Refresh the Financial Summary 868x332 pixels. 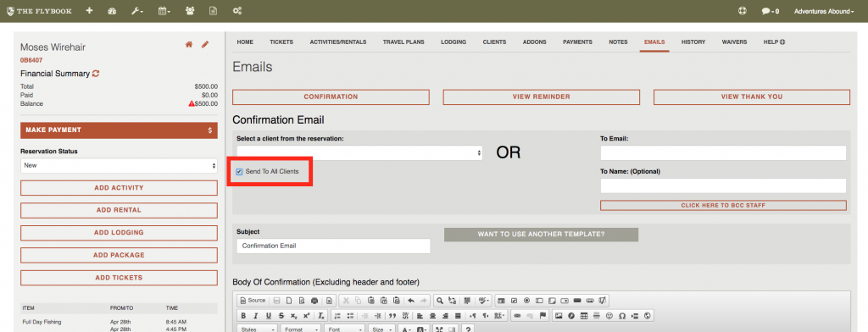[96, 74]
